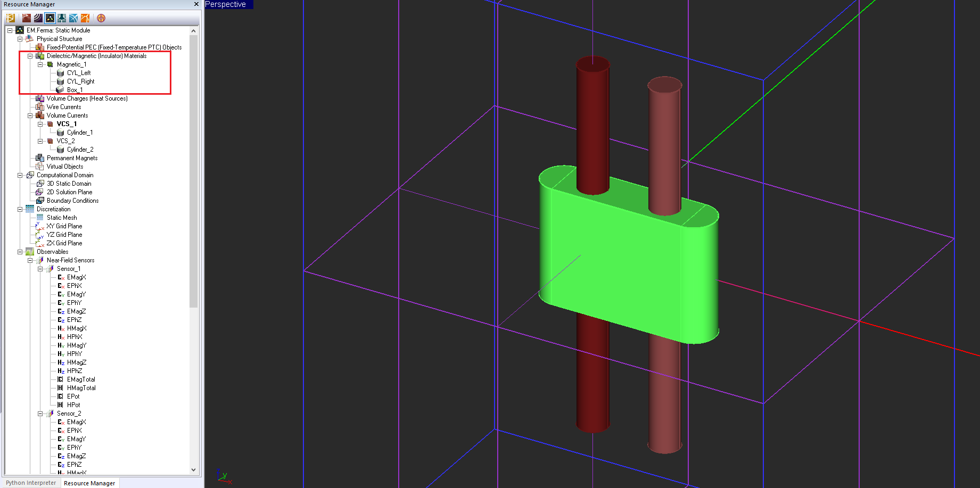
Task: Click the CYL_Left cylinder icon
Action: click(60, 73)
